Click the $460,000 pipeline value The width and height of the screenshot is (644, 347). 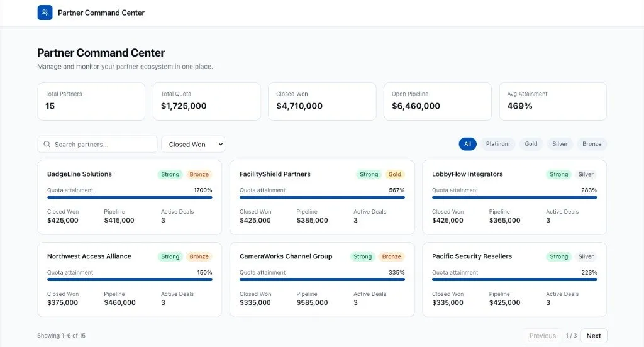point(119,302)
